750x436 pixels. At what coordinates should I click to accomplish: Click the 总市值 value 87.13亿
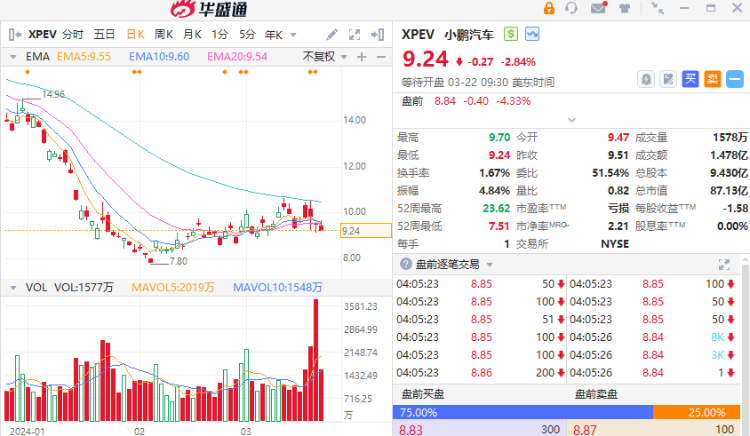tap(728, 191)
